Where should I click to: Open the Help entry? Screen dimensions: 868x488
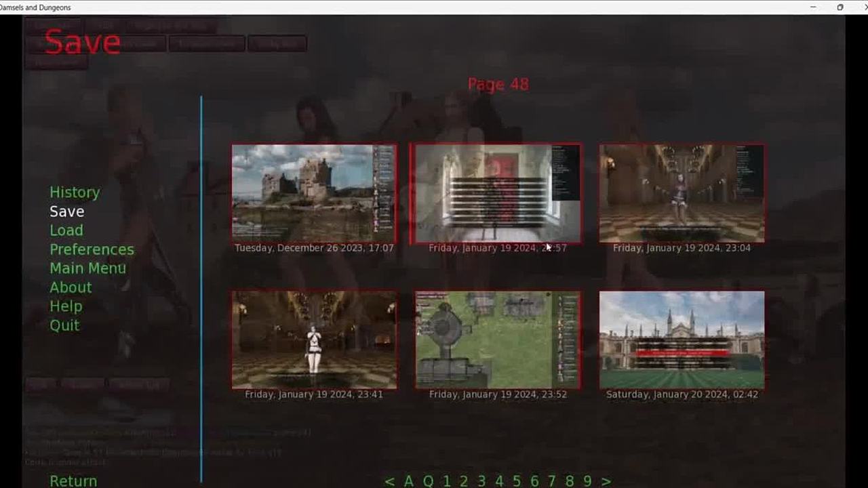click(x=66, y=306)
